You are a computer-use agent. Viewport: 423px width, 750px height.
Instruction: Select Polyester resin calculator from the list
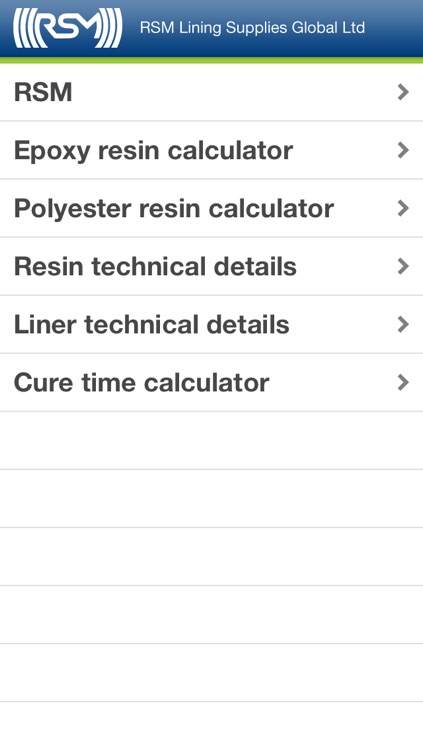(x=212, y=209)
